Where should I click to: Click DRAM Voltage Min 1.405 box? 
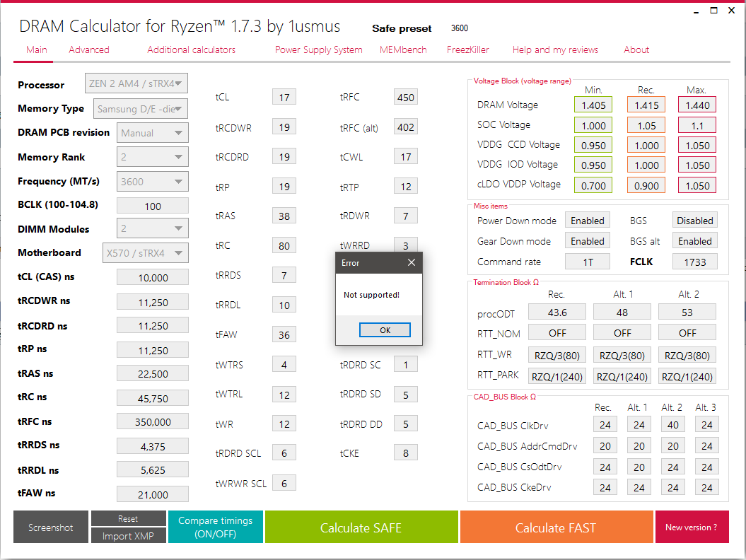point(593,105)
